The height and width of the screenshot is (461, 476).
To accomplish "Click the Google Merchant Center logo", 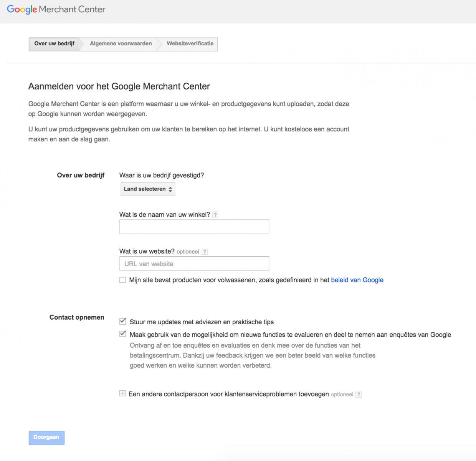I will (56, 9).
